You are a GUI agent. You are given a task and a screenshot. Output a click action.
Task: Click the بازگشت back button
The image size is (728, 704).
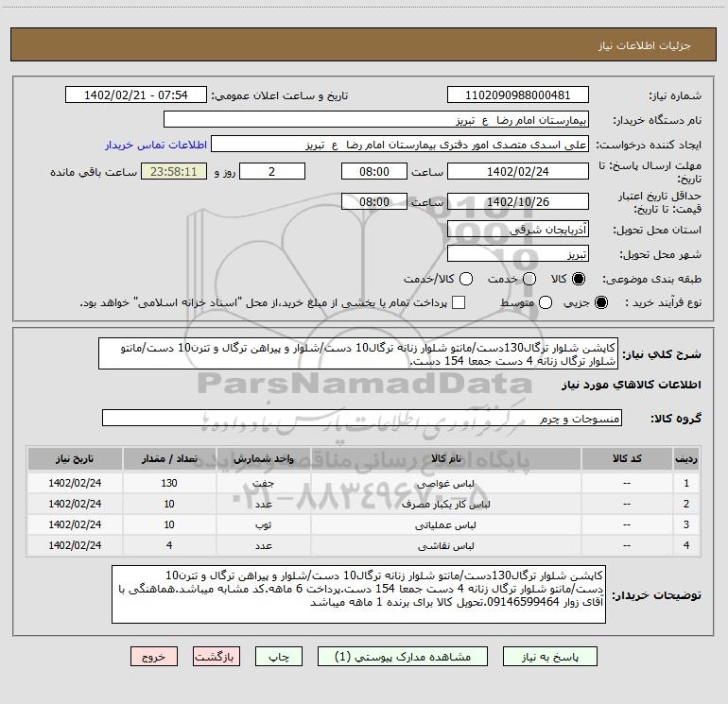click(x=217, y=657)
